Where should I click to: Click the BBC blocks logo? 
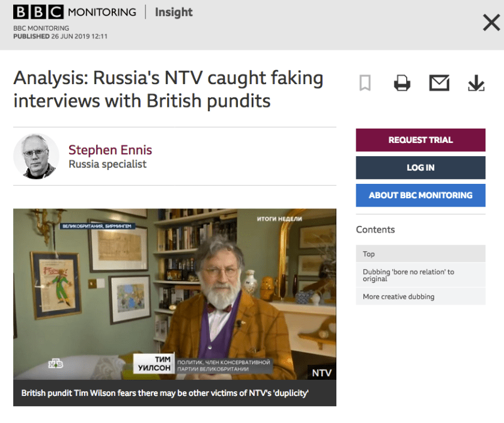coord(38,12)
